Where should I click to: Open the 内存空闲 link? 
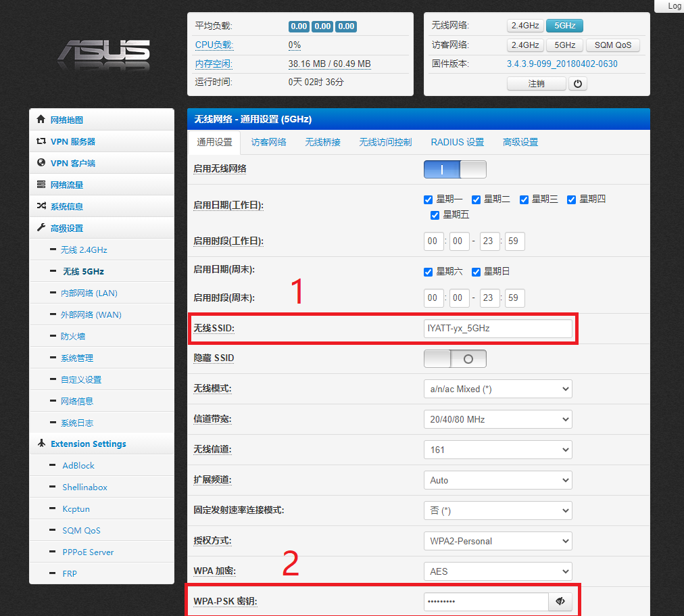[x=214, y=64]
